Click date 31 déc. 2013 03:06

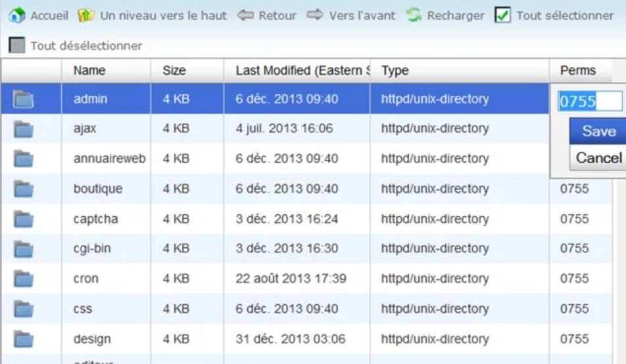290,339
